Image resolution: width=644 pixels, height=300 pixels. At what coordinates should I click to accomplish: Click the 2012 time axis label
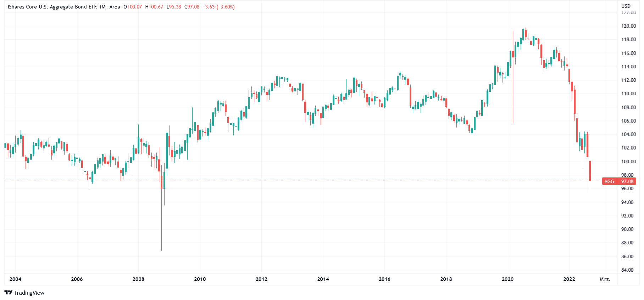pos(261,279)
